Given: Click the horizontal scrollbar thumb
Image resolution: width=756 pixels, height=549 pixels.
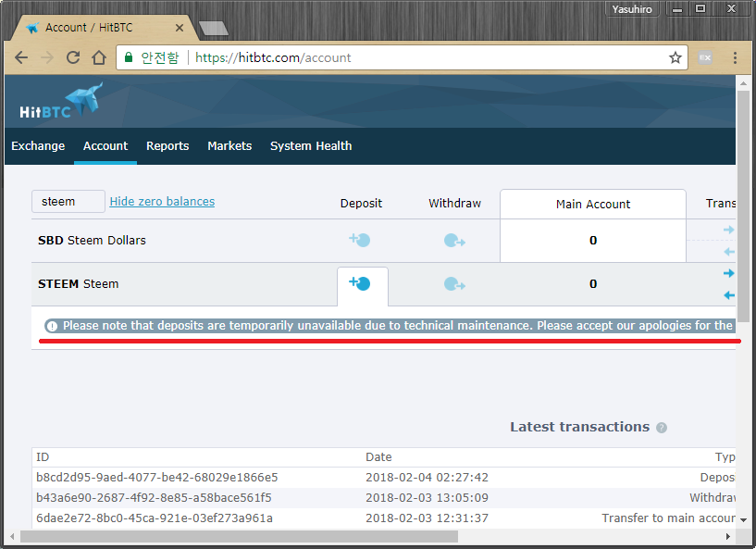Looking at the screenshot, I should (239, 536).
